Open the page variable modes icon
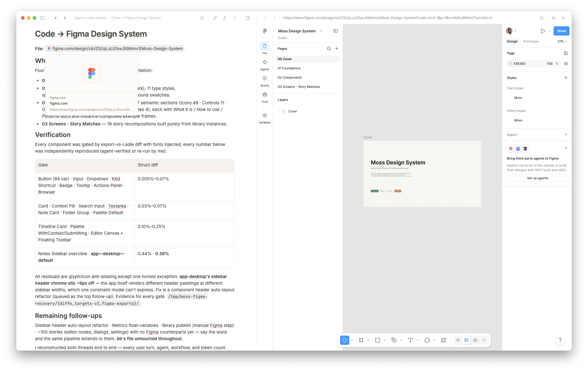Viewport: 588px width, 372px height. [566, 53]
